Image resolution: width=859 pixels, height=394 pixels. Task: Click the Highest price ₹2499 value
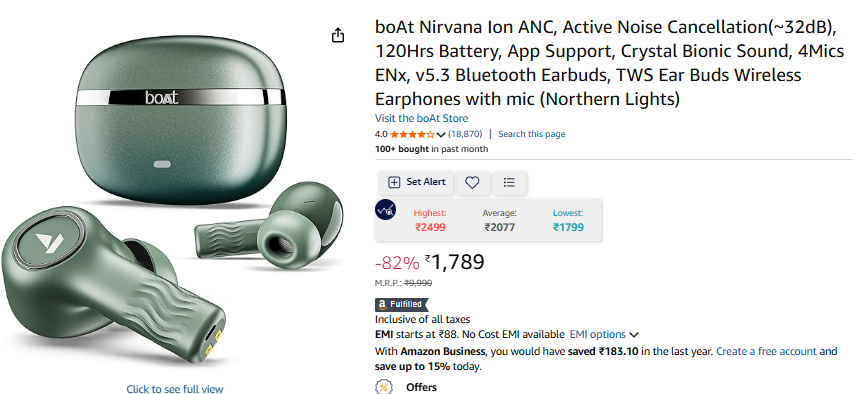[x=430, y=227]
